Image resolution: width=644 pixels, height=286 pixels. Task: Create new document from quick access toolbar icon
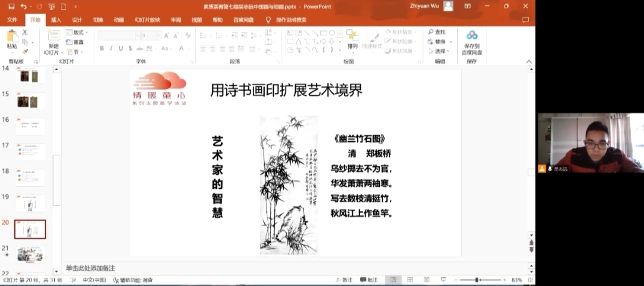[x=63, y=7]
